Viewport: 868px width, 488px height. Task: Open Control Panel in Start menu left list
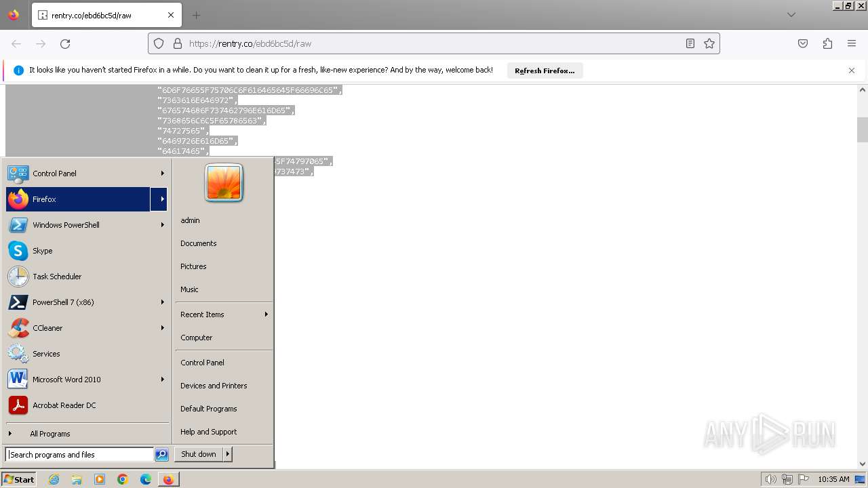[x=86, y=174]
